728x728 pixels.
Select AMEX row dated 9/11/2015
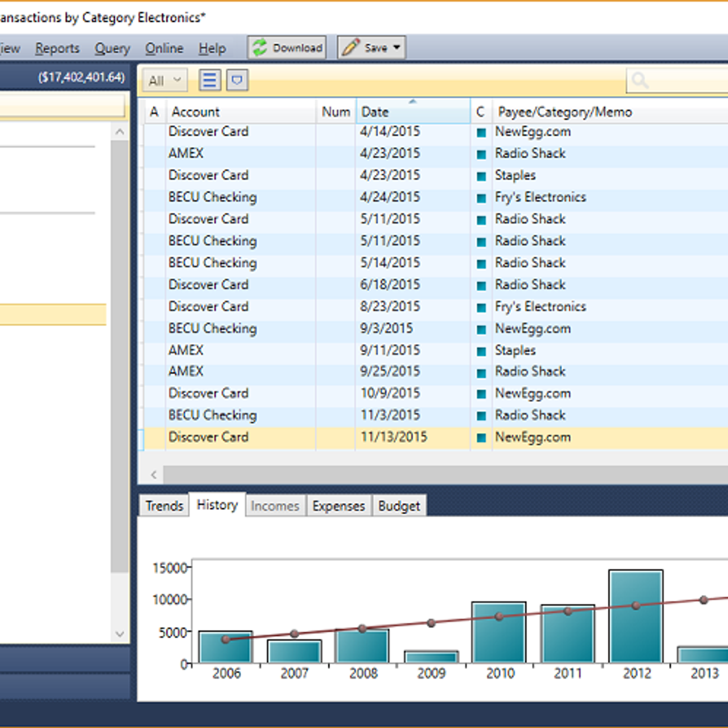[436, 350]
